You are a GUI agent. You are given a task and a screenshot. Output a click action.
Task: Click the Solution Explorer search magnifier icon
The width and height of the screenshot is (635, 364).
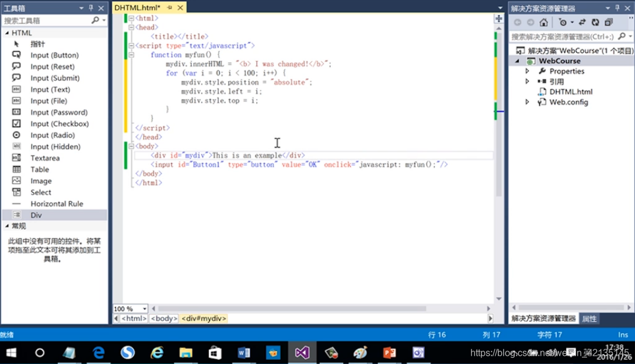coord(622,36)
